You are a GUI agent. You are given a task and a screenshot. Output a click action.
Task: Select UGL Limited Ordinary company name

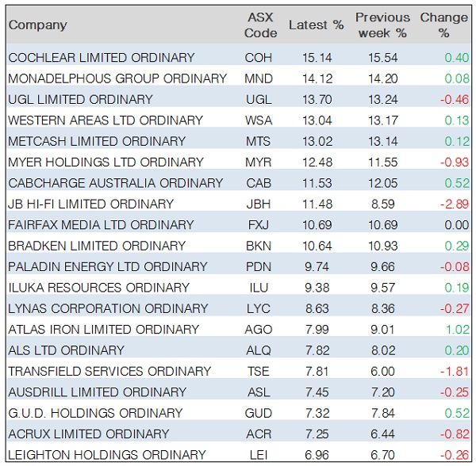coord(80,100)
